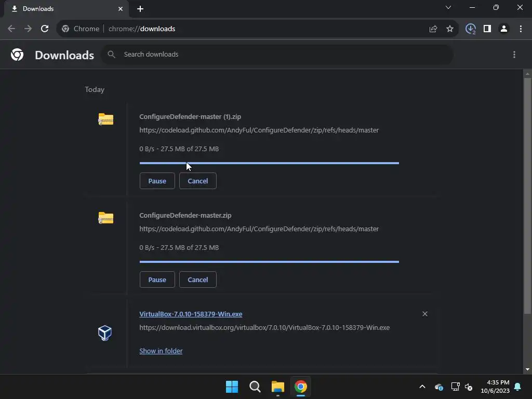Screen dimensions: 532x399
Task: Click the codeload.github.com URL under ConfigureDefender-master.zip
Action: click(x=259, y=229)
